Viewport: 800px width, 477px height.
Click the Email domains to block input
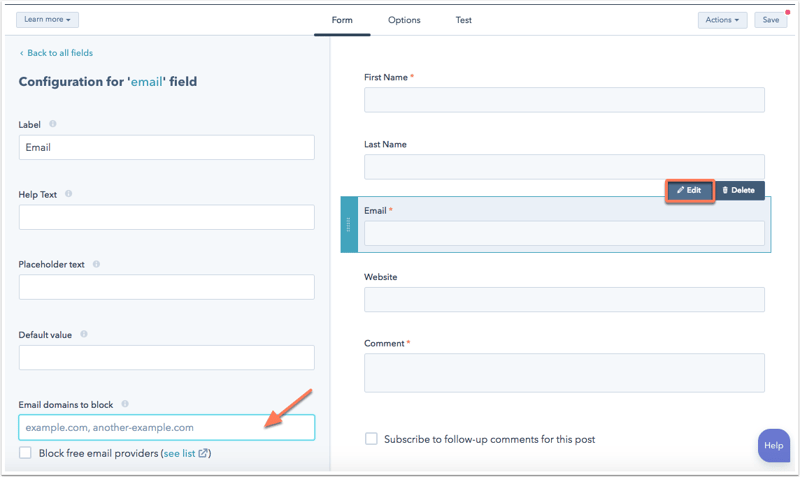coord(166,428)
